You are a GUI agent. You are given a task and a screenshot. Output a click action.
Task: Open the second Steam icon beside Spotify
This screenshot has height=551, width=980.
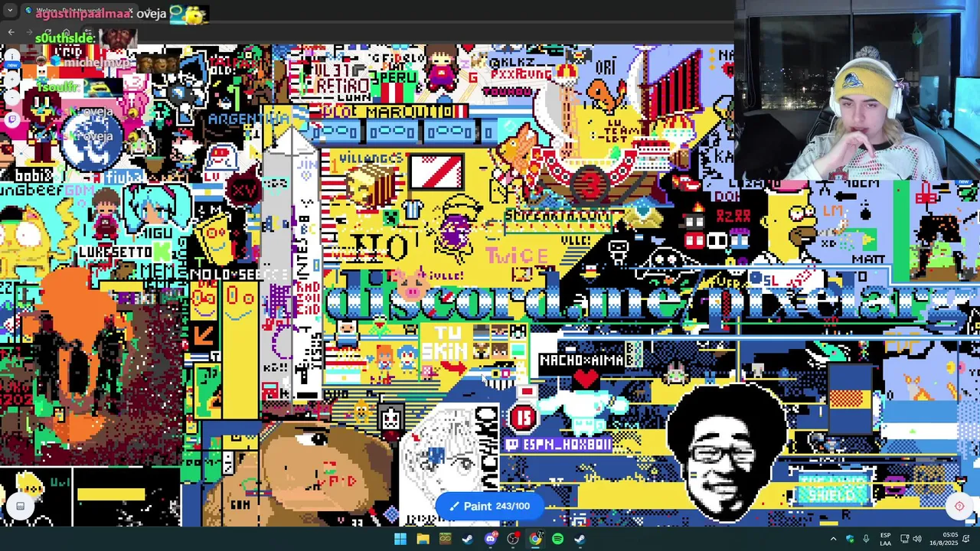pos(580,540)
